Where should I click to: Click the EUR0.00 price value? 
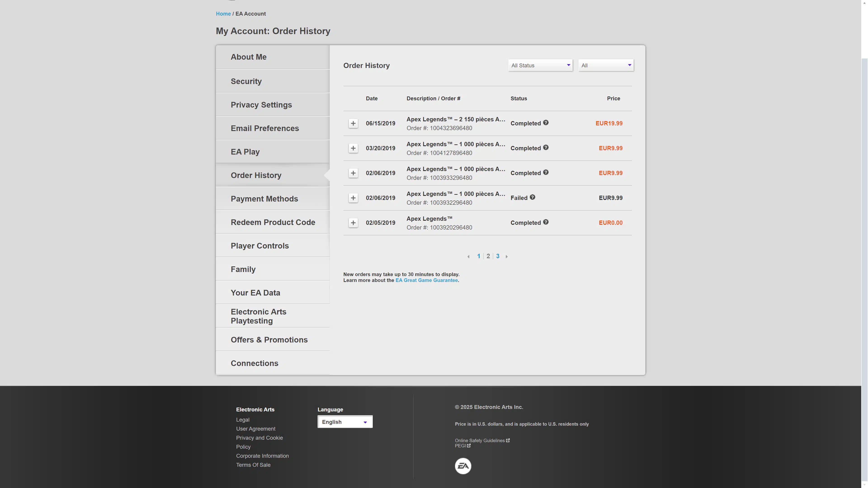pos(611,223)
